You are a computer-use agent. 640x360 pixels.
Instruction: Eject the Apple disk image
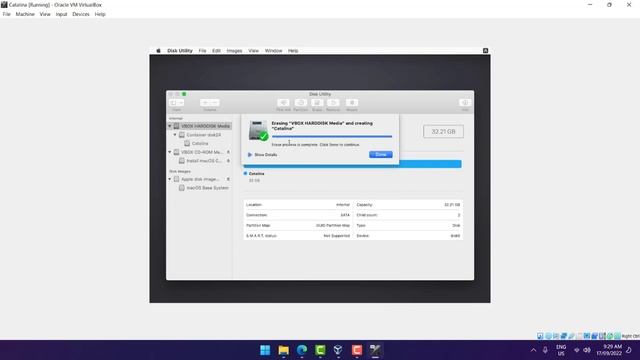tap(229, 179)
